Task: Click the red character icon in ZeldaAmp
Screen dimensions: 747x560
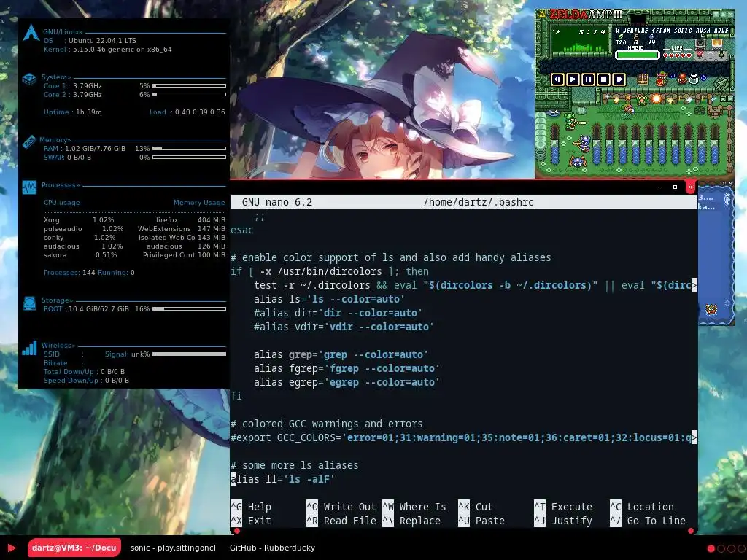Action: click(x=682, y=79)
